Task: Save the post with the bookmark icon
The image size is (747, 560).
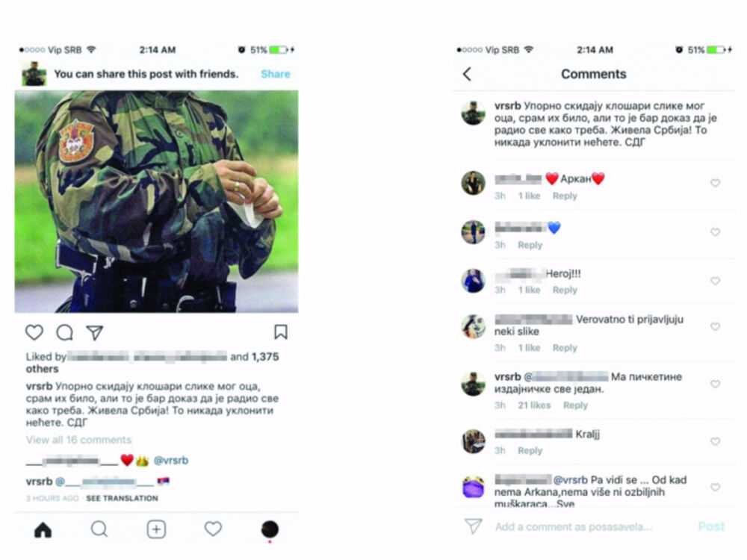Action: [x=281, y=332]
